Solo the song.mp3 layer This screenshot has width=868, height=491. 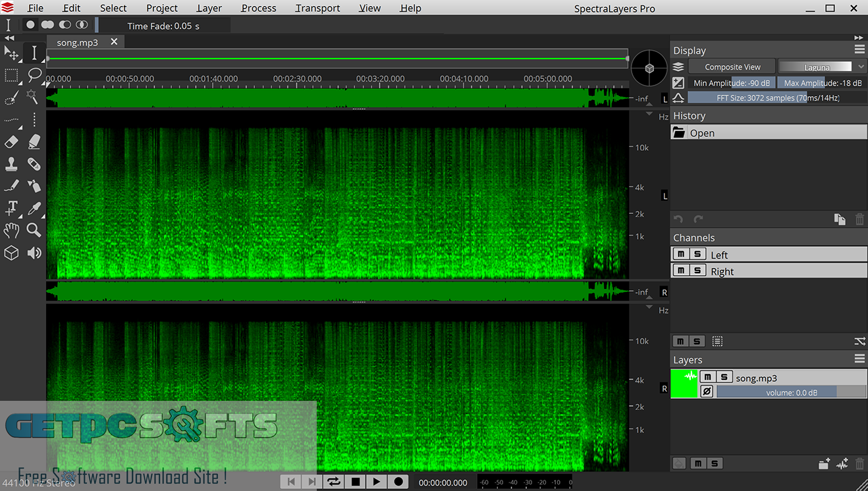[724, 377]
